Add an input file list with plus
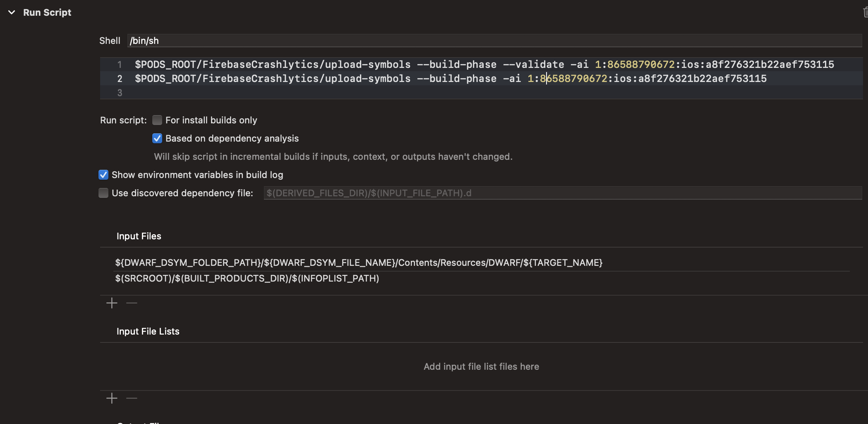This screenshot has height=424, width=868. pos(112,398)
